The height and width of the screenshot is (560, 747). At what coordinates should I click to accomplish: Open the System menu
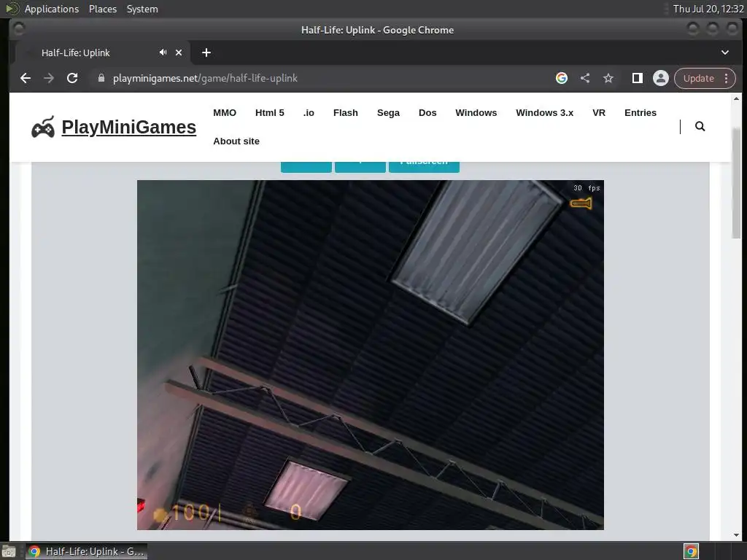142,9
